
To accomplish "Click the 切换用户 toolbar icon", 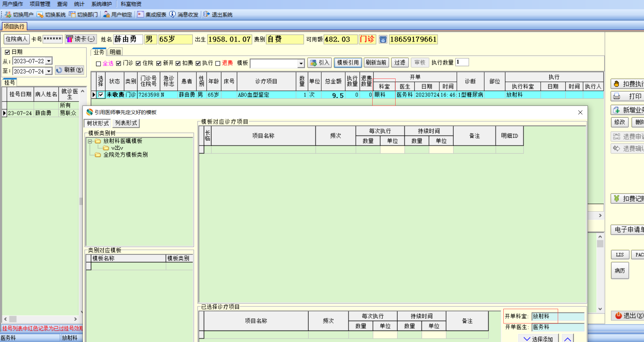I will (8, 14).
